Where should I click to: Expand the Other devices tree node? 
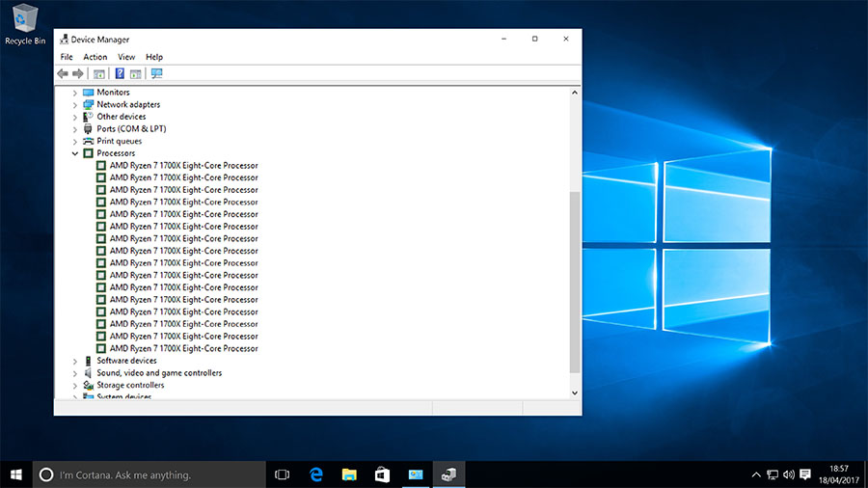(x=74, y=118)
